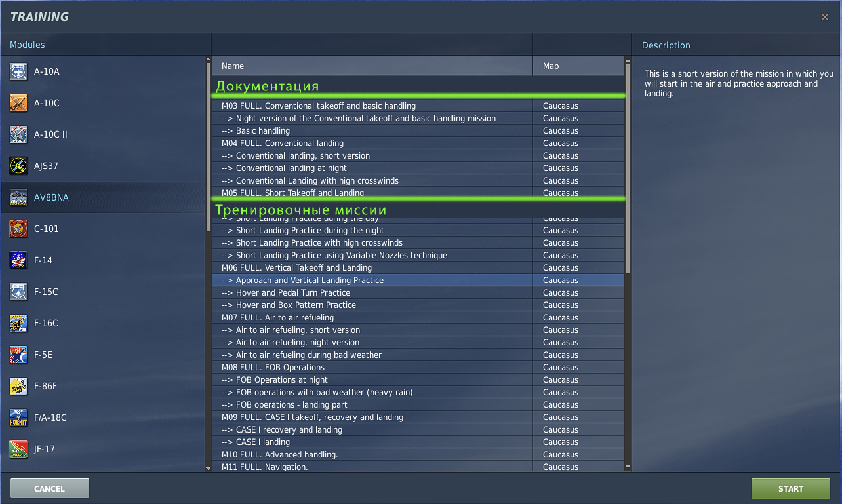842x504 pixels.
Task: Select Air to air refueling, night version
Action: coord(418,342)
